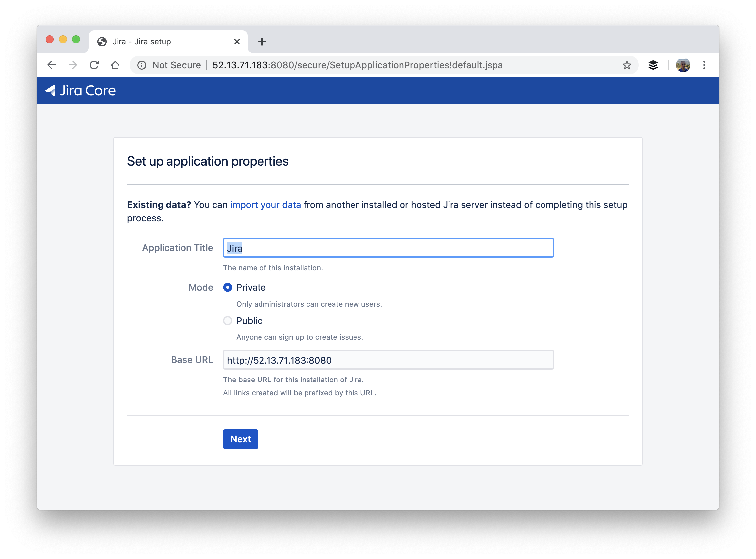
Task: Click the Jira Core logo
Action: 80,91
